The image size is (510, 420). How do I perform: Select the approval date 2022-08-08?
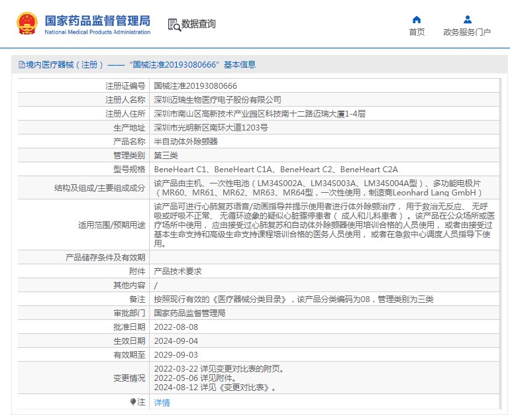click(x=176, y=327)
